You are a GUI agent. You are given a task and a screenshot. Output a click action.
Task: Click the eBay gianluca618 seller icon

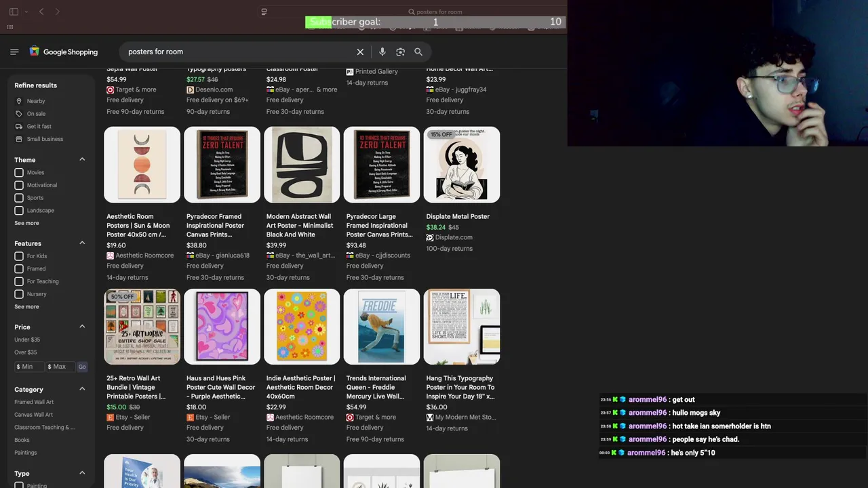coord(190,256)
